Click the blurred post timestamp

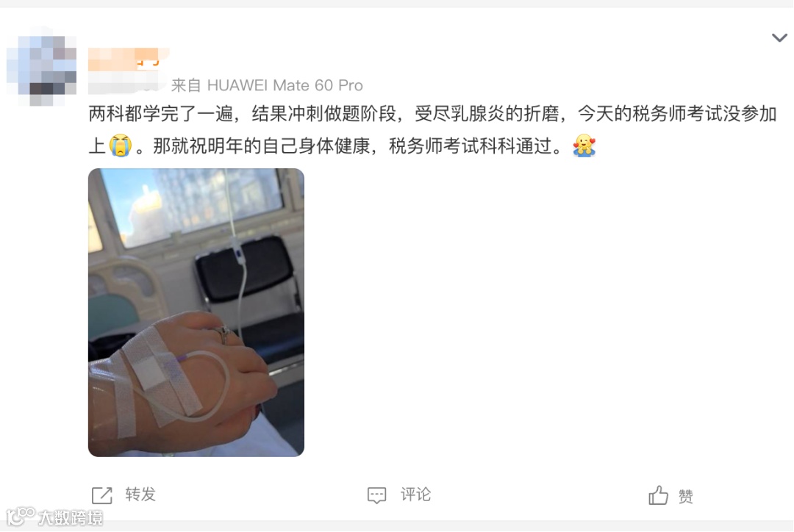pos(126,84)
